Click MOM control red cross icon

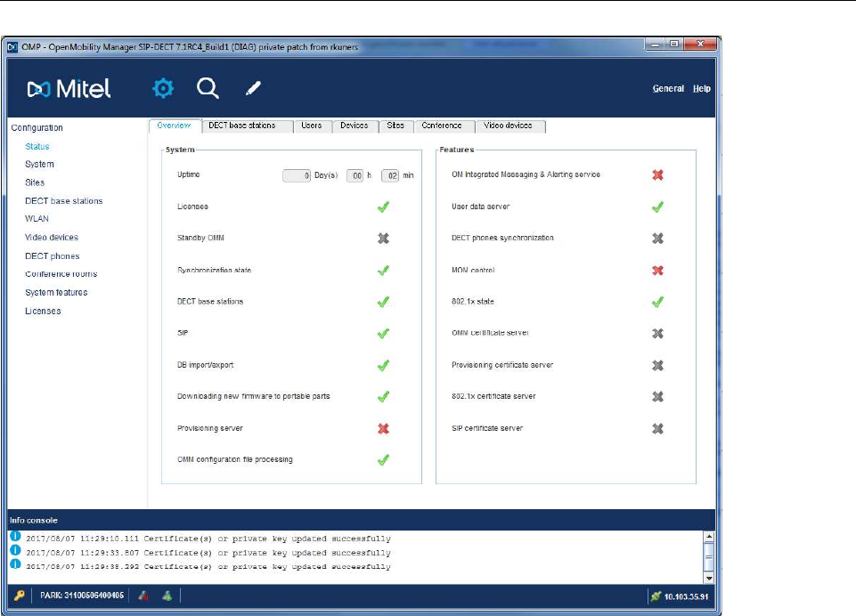[658, 270]
